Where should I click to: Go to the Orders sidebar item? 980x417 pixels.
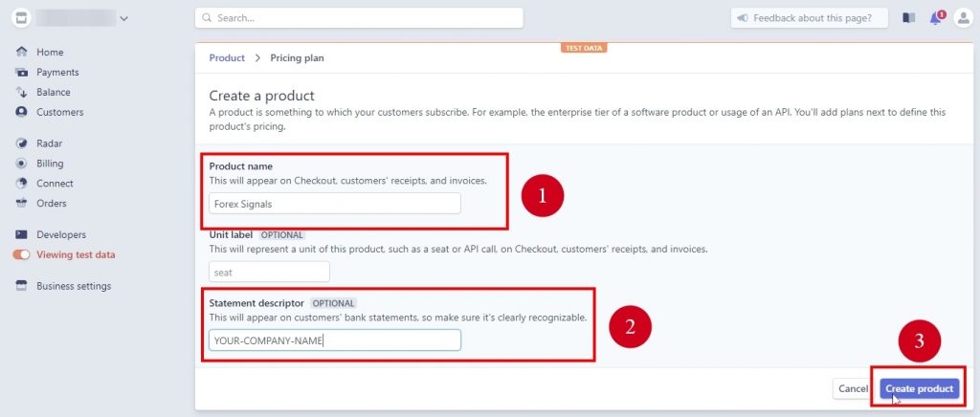point(51,203)
